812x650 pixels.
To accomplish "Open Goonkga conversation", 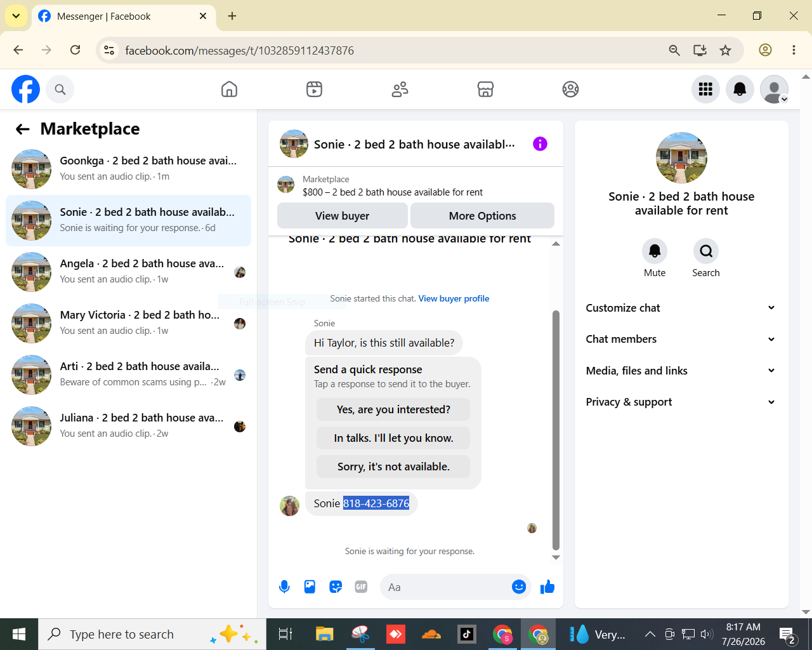I will [128, 169].
